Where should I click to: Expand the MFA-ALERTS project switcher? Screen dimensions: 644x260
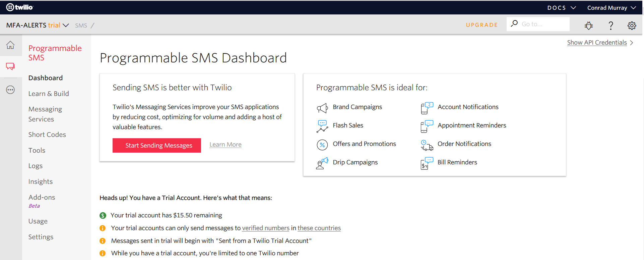click(38, 25)
